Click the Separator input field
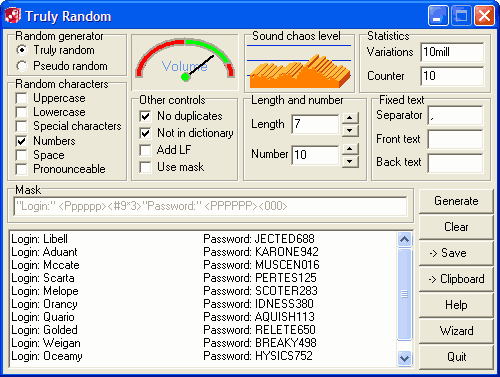 (x=455, y=115)
